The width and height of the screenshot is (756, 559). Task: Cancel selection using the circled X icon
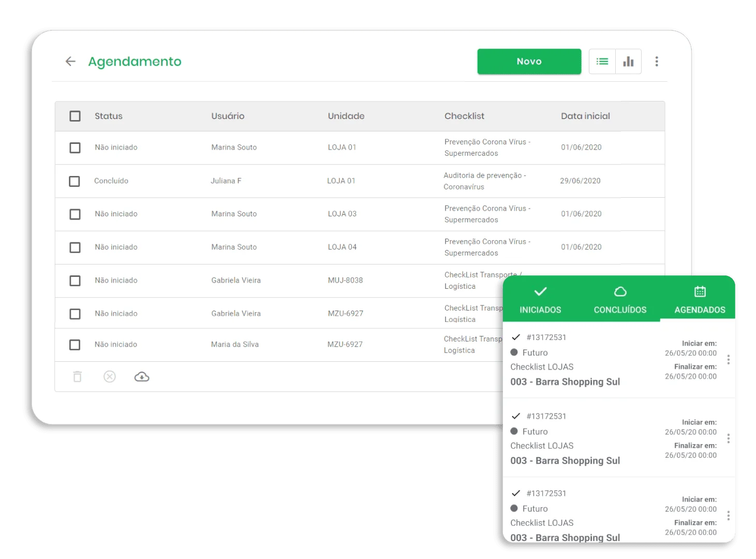click(109, 376)
